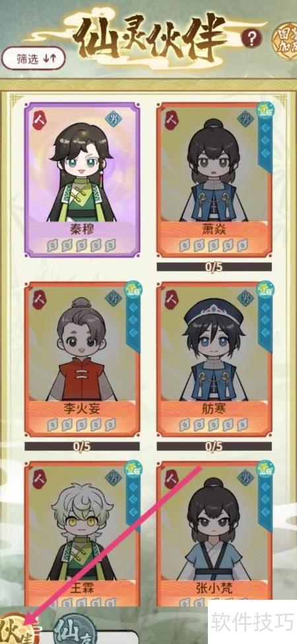Tap the red 人 badge on 王霖
Viewport: 297px width, 644px height.
[39, 478]
